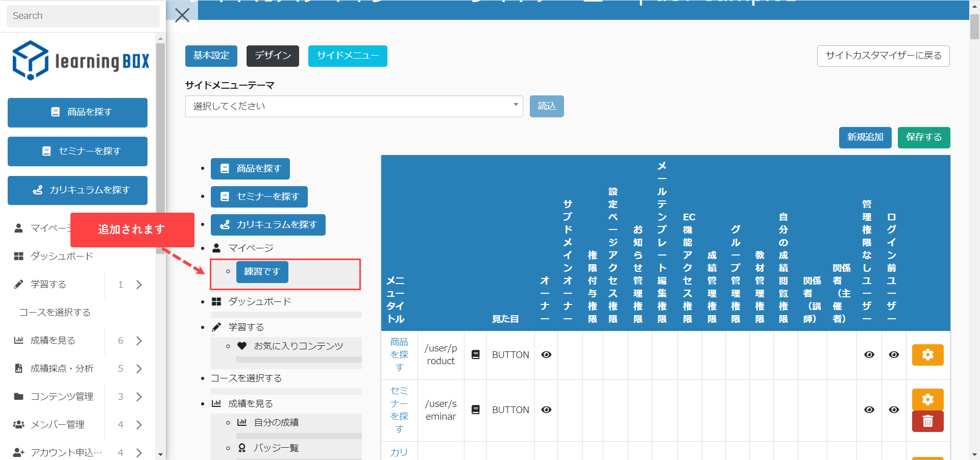Toggle owner visibility eye for セミナーを探す row
Viewport: 980px width, 460px height.
pos(546,410)
